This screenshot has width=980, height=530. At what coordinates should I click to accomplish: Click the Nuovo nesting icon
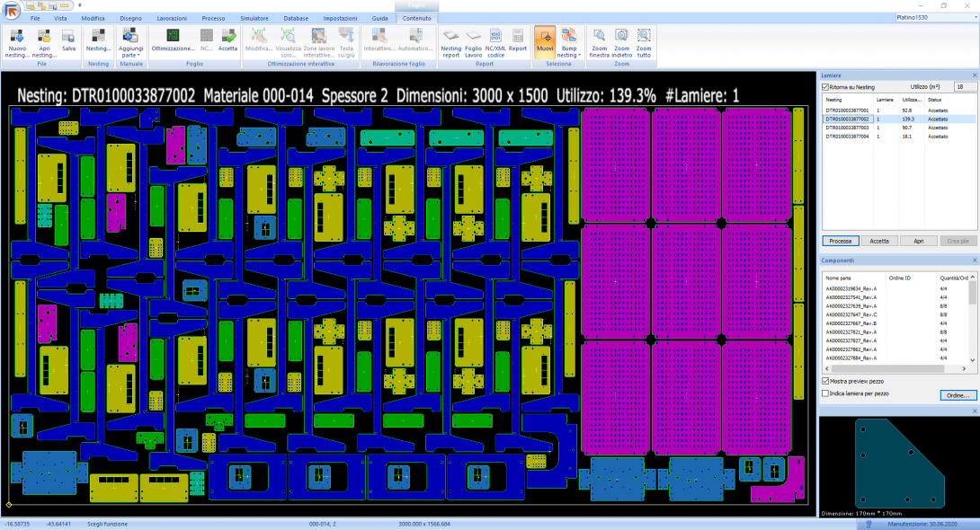pos(17,37)
